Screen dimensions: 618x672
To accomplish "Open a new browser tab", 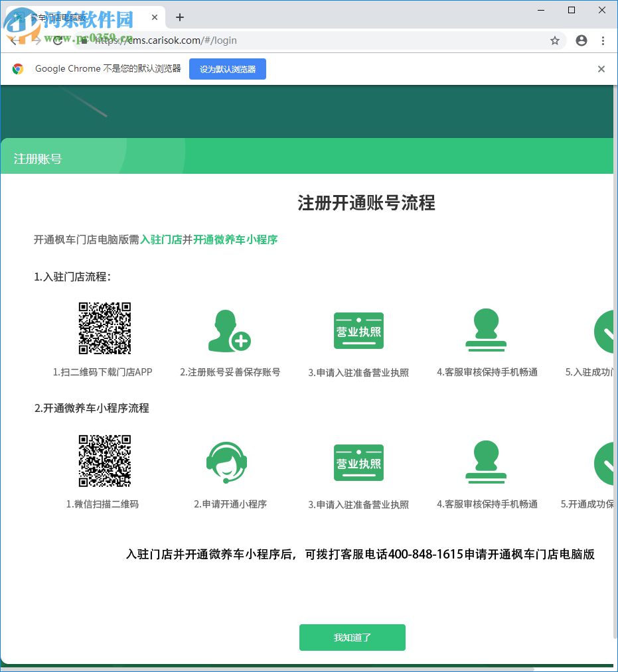I will 179,17.
